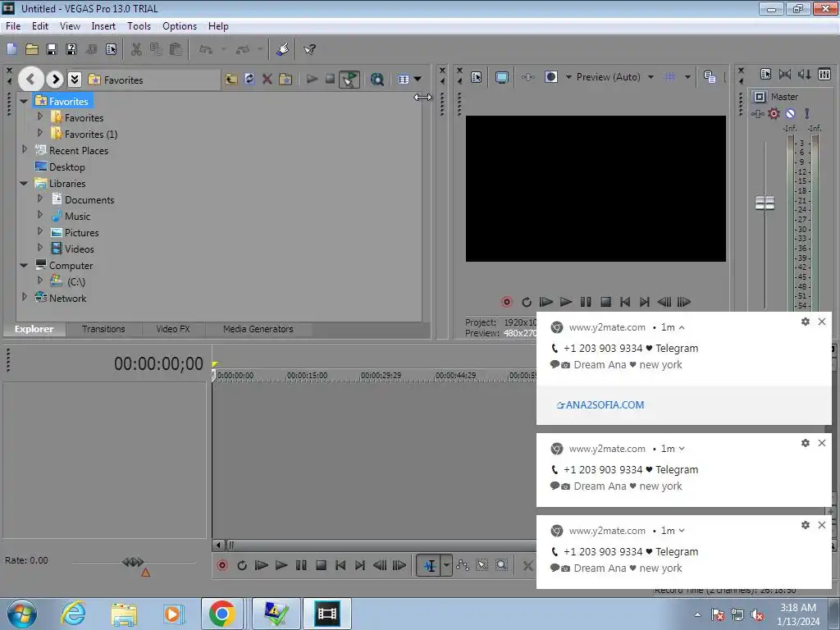Open the Media Generators tab

click(258, 329)
